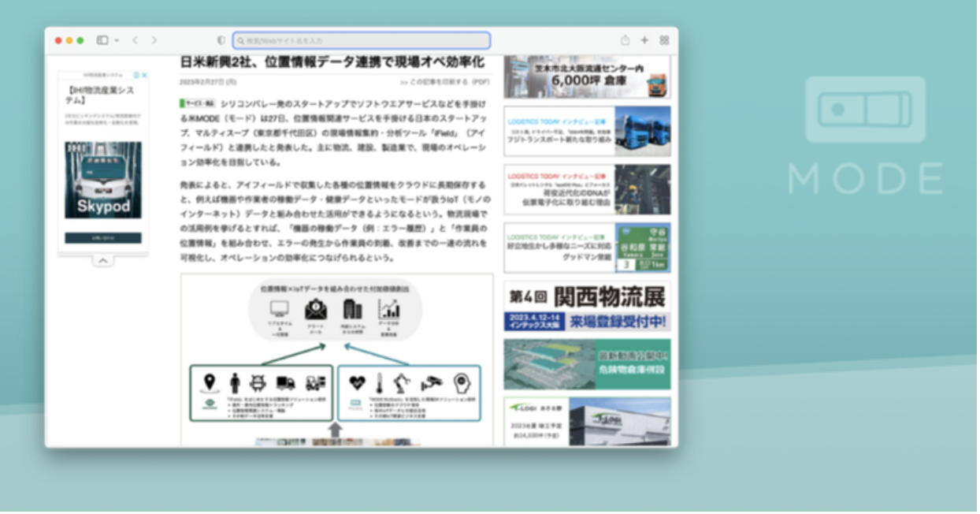
Task: Open the 6,000坪 倉庫 banner
Action: [588, 77]
